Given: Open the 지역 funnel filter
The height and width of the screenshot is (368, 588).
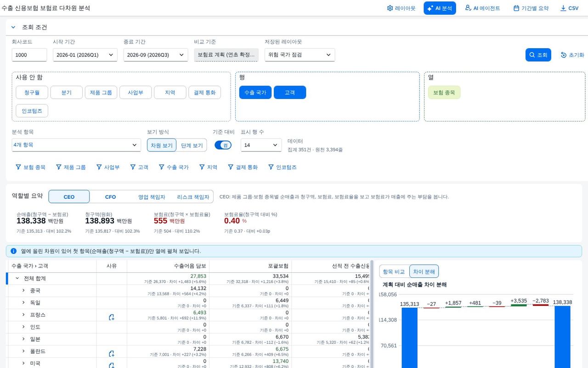Looking at the screenshot, I should point(208,167).
